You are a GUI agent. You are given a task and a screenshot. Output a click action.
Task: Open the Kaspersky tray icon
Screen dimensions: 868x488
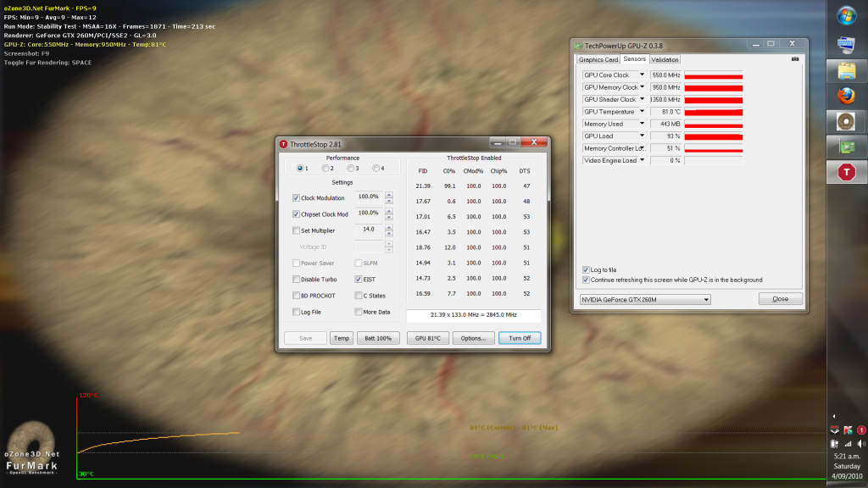[x=848, y=430]
